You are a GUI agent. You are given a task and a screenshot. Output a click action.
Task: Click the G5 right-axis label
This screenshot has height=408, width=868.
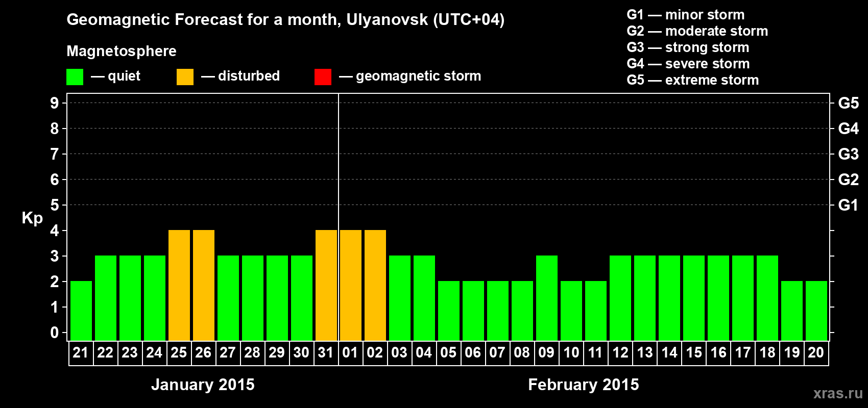click(849, 103)
